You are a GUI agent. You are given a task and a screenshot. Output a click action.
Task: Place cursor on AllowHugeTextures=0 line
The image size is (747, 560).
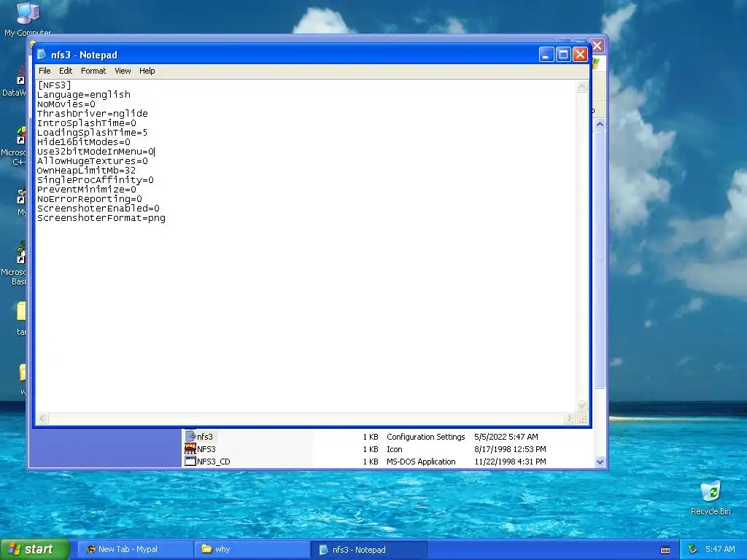93,161
